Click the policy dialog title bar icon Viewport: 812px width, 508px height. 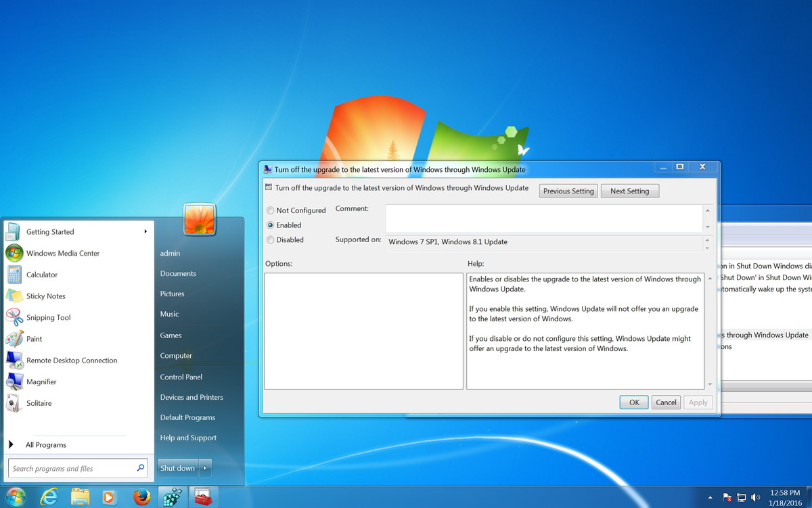click(x=268, y=169)
